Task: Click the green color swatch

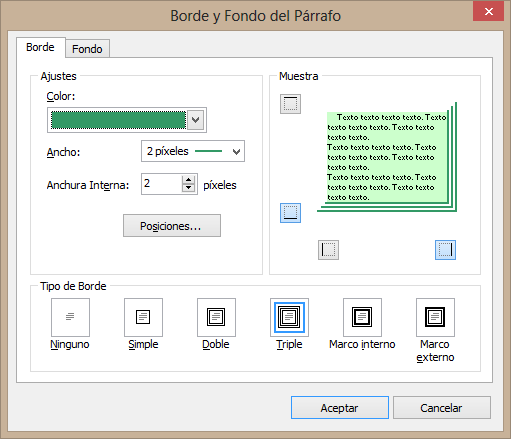Action: coord(118,120)
